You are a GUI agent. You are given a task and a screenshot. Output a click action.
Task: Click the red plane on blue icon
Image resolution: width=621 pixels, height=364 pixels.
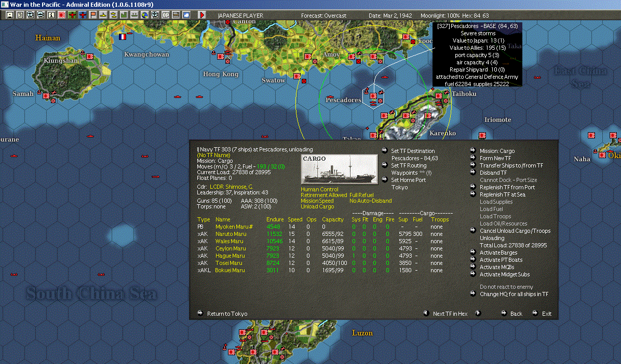83,15
